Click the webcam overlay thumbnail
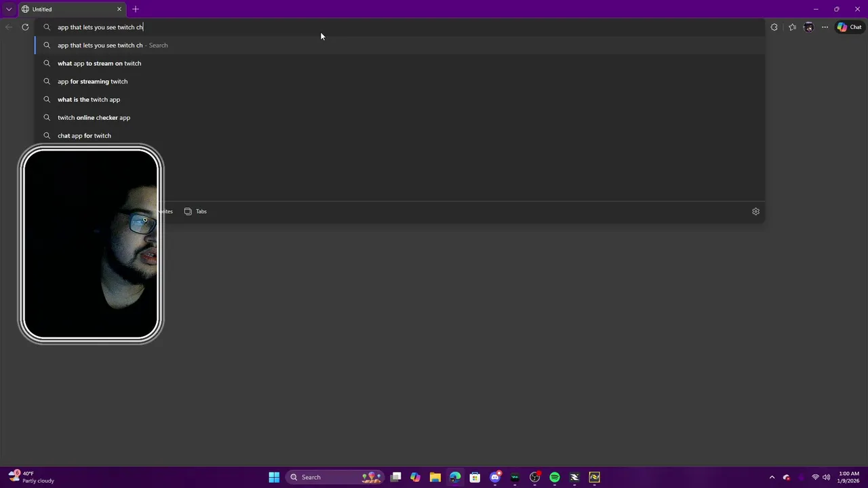Image resolution: width=868 pixels, height=488 pixels. coord(90,244)
